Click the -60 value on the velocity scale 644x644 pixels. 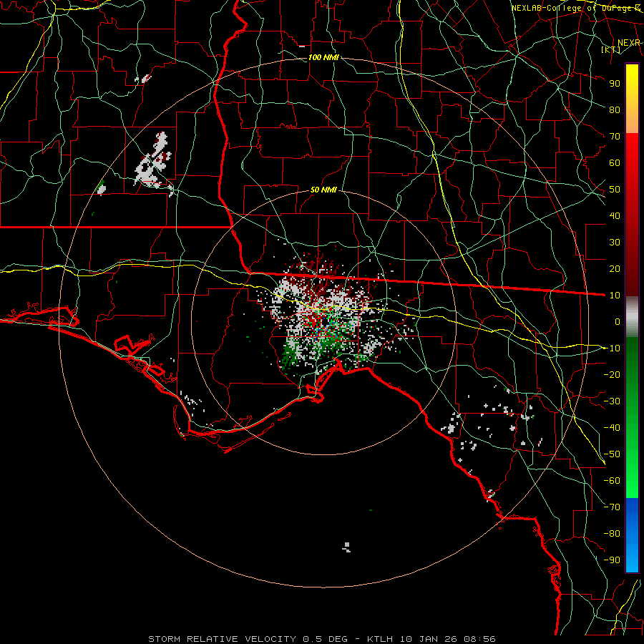point(612,481)
